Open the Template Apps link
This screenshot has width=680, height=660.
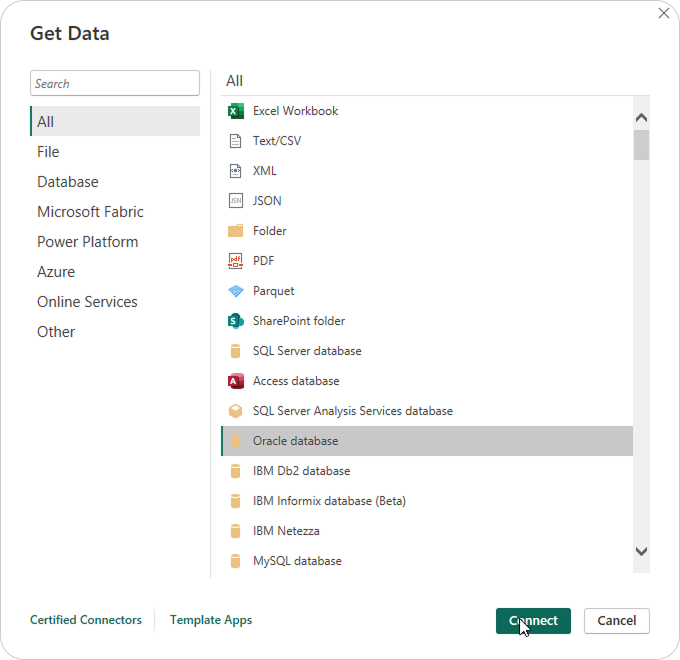tap(211, 620)
